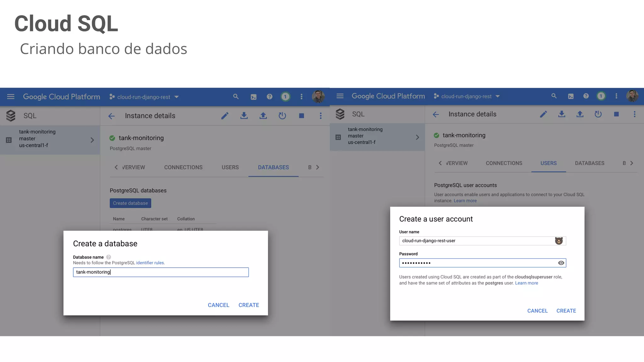Image resolution: width=644 pixels, height=362 pixels.
Task: Restart instance icon in left toolbar
Action: pos(282,116)
